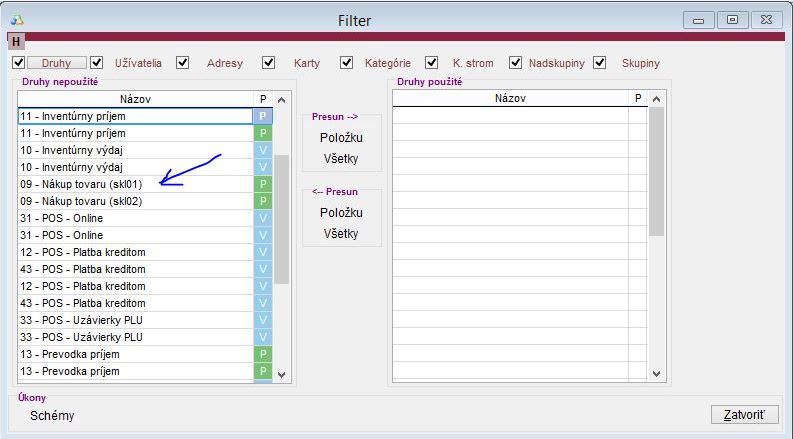Click V badge for first POS - Uzávierky PLU row
Image resolution: width=793 pixels, height=439 pixels.
pyautogui.click(x=264, y=320)
